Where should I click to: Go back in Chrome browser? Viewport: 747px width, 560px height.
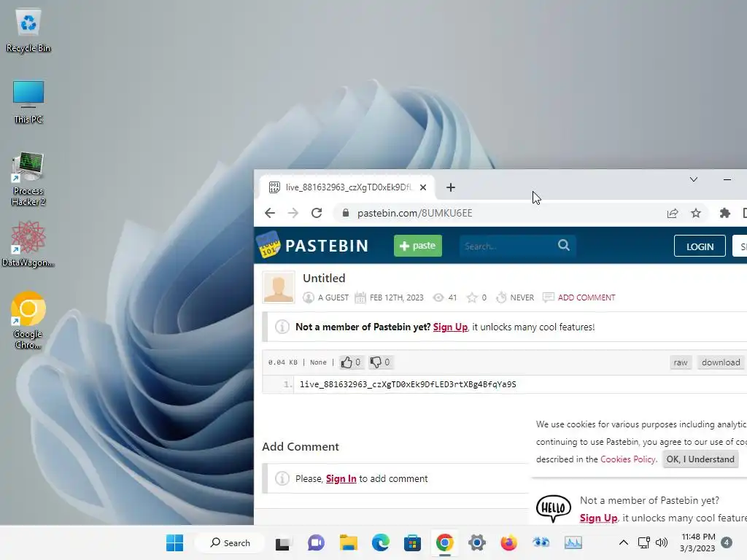(270, 213)
